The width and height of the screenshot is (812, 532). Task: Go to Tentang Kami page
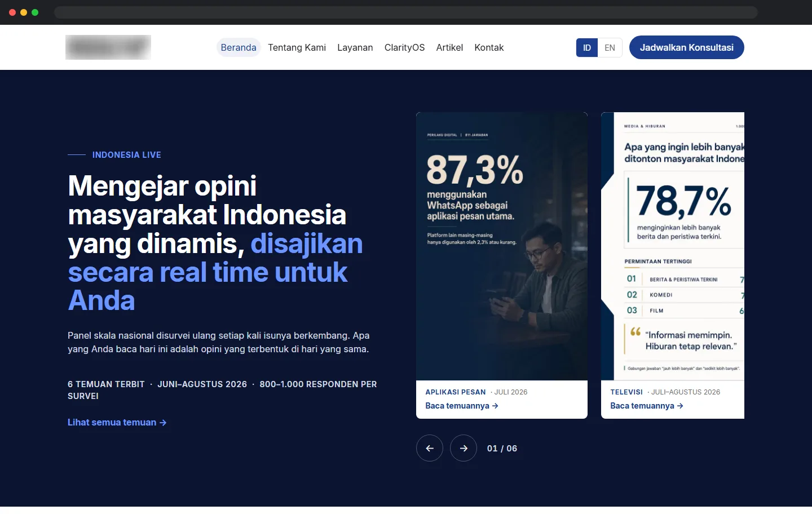tap(297, 47)
